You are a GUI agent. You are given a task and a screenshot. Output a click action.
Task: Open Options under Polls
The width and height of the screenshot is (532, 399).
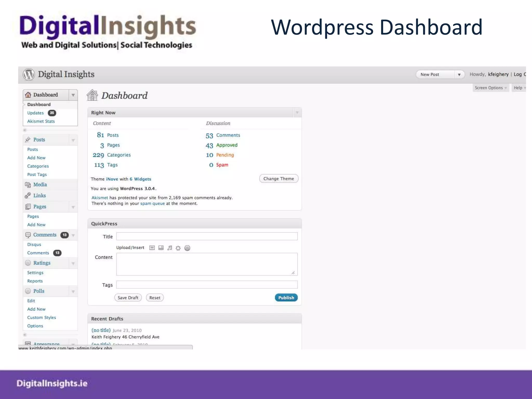pos(35,326)
